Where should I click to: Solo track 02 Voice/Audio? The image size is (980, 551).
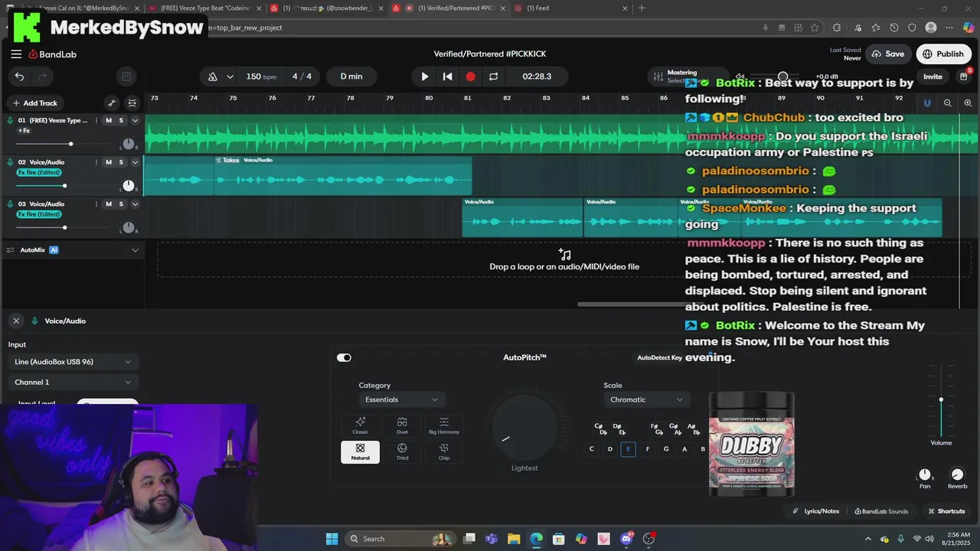121,162
